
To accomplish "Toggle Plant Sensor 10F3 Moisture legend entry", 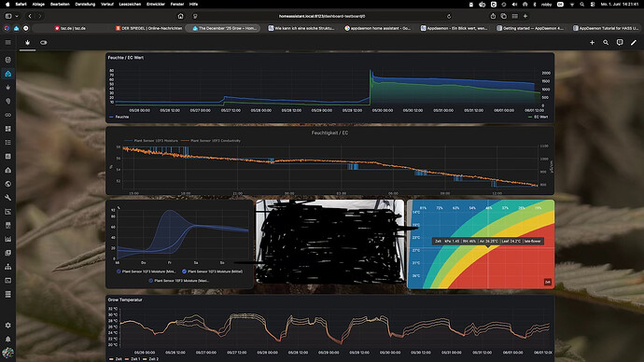I will coord(151,141).
